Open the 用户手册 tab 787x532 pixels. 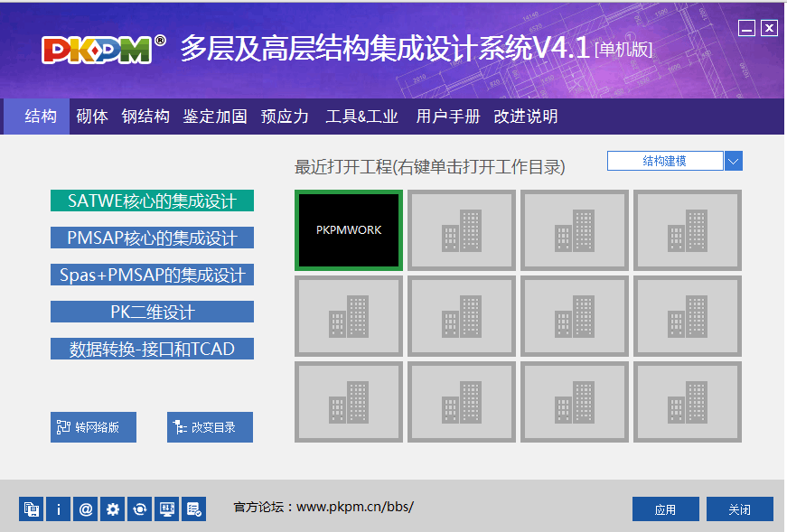[x=447, y=117]
